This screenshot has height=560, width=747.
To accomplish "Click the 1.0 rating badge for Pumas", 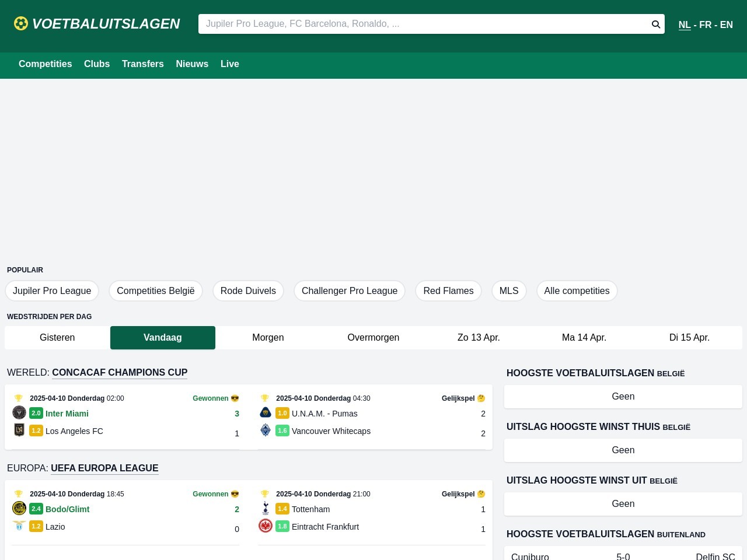I will 282,413.
